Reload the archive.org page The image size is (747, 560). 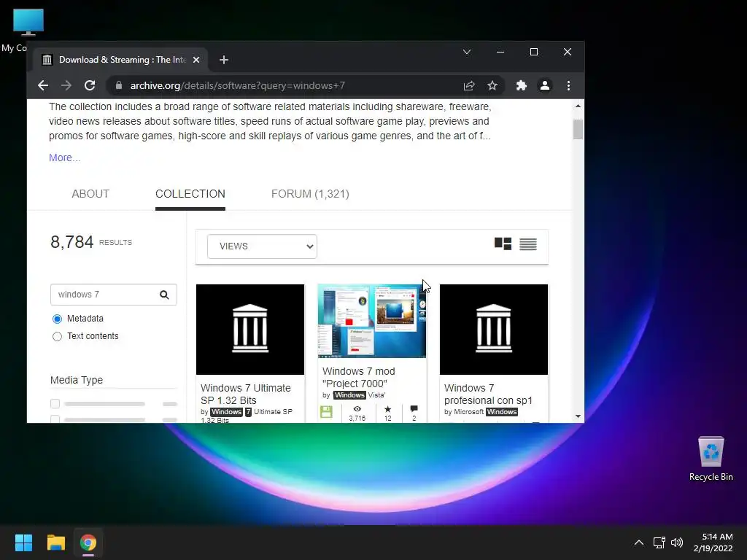click(90, 86)
